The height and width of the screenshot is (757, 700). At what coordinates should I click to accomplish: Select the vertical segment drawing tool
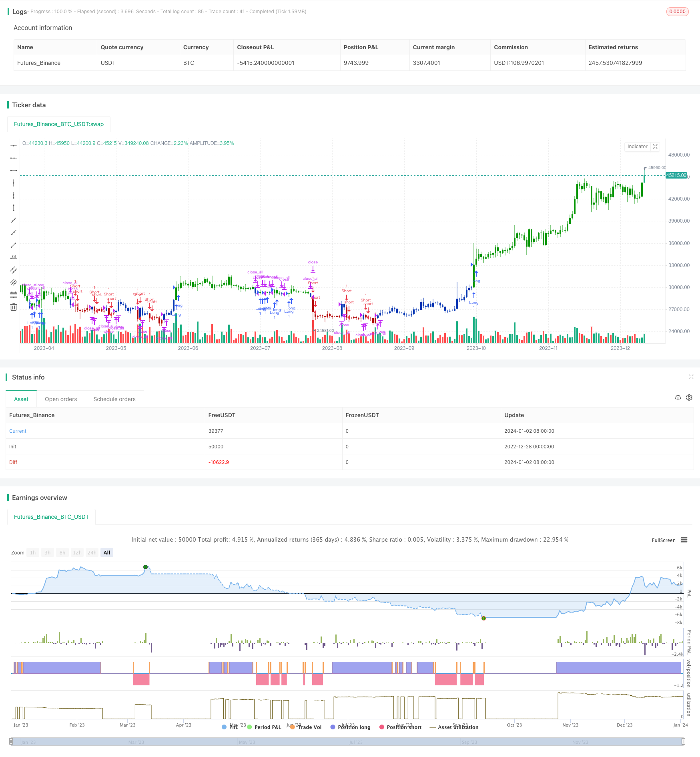[14, 208]
